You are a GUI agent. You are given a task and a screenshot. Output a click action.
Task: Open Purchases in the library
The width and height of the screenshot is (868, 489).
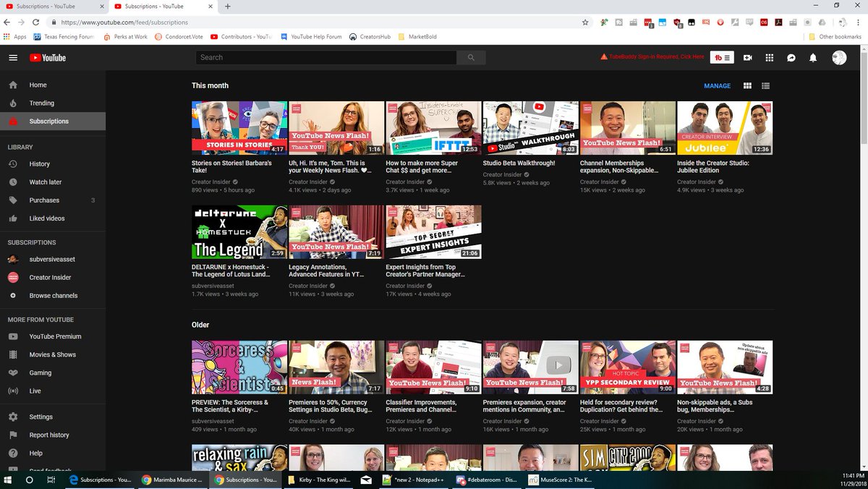click(53, 200)
